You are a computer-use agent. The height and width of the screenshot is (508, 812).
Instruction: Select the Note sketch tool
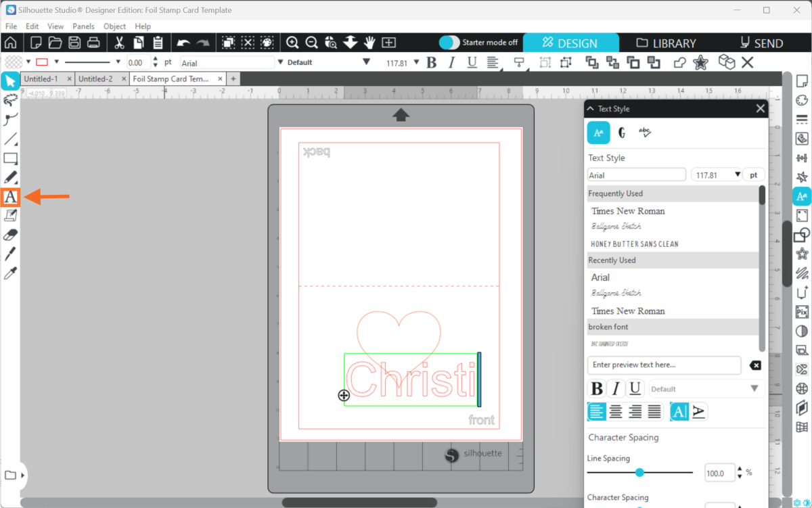[x=10, y=215]
